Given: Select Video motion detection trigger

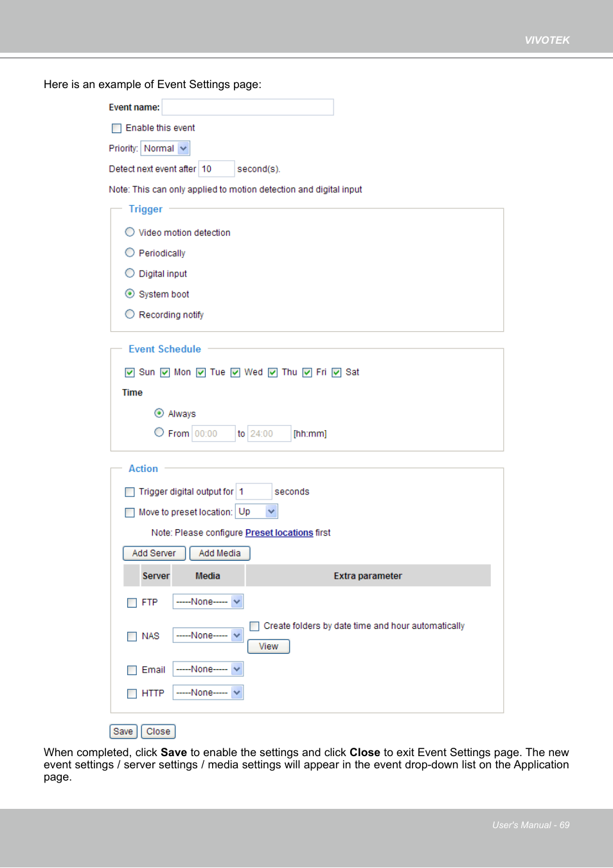Looking at the screenshot, I should 130,232.
